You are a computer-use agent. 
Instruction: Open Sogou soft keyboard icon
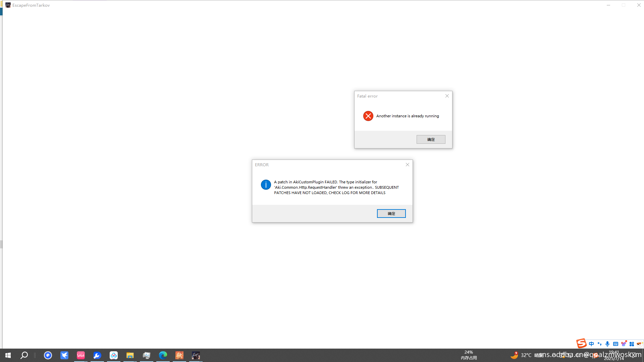(615, 344)
